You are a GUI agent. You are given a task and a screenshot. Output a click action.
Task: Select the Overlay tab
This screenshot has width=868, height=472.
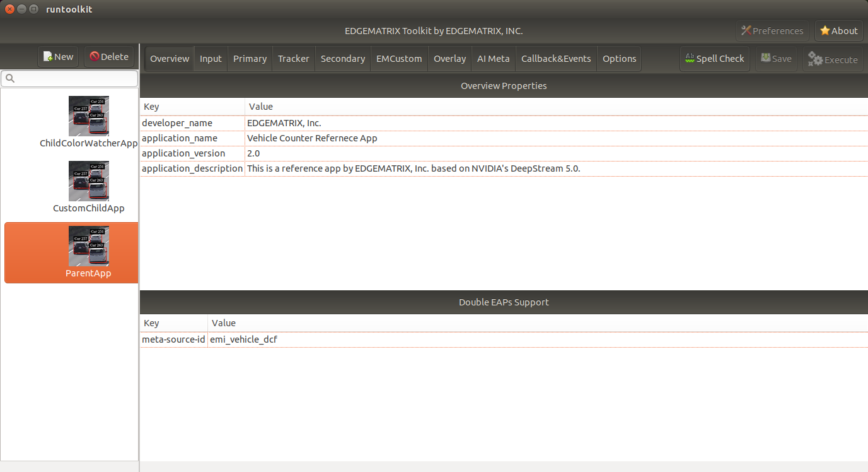[450, 59]
